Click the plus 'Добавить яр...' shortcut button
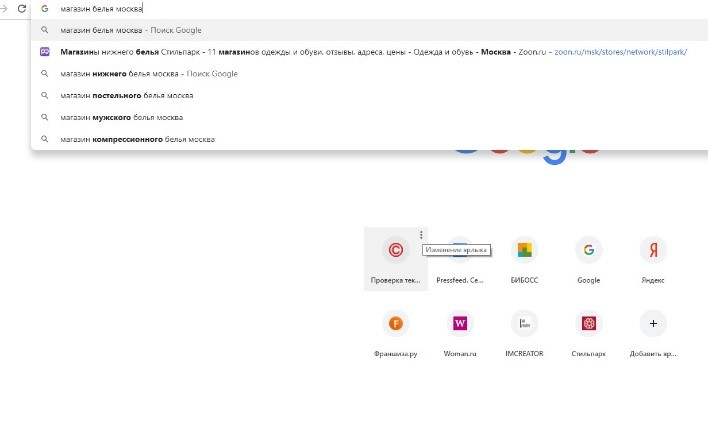Image resolution: width=708 pixels, height=444 pixels. pos(653,323)
